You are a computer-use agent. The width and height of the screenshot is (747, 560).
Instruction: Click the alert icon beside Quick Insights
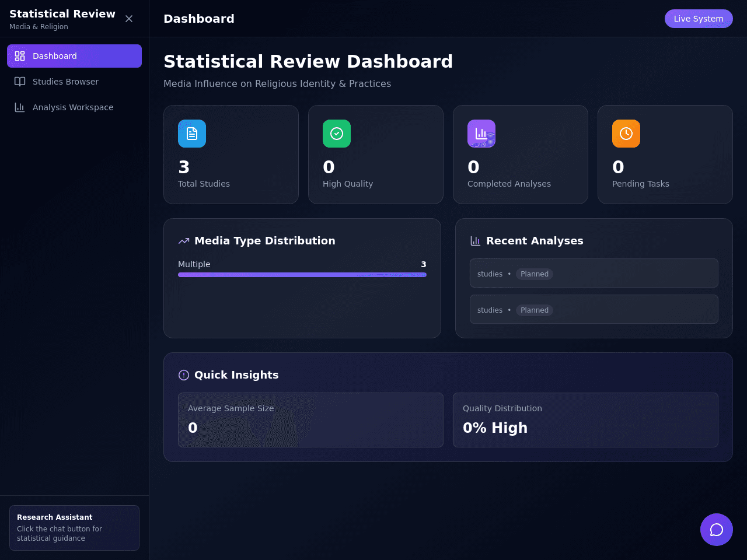184,375
